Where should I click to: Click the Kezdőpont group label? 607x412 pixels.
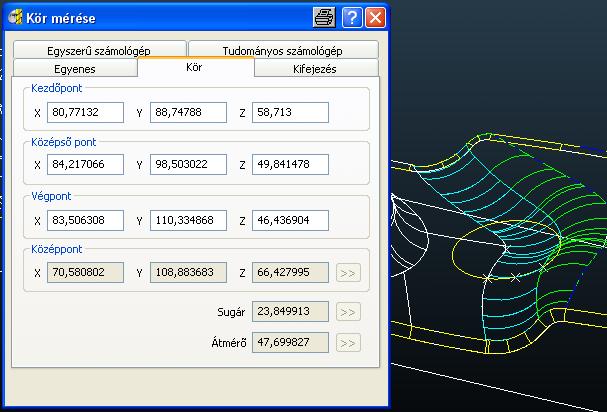[57, 88]
